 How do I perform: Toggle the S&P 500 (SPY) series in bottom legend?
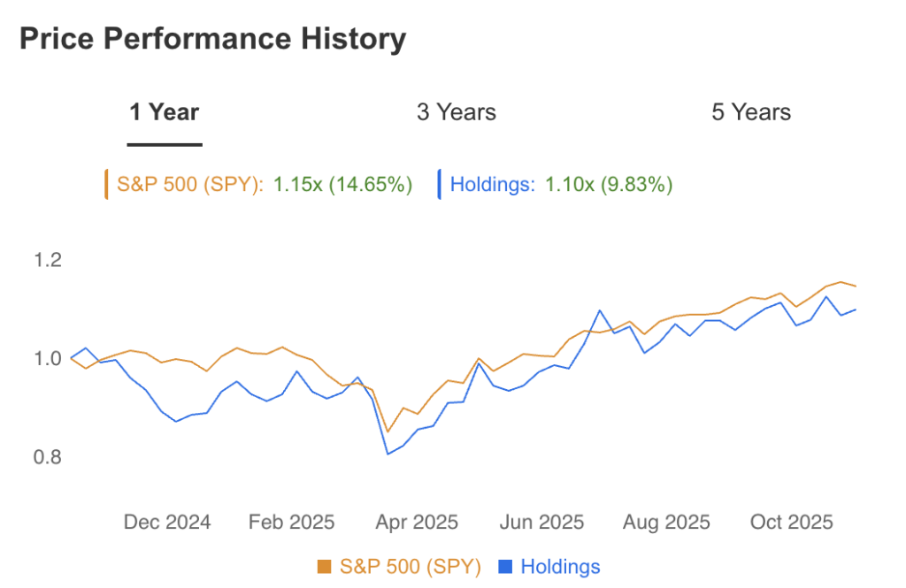410,567
